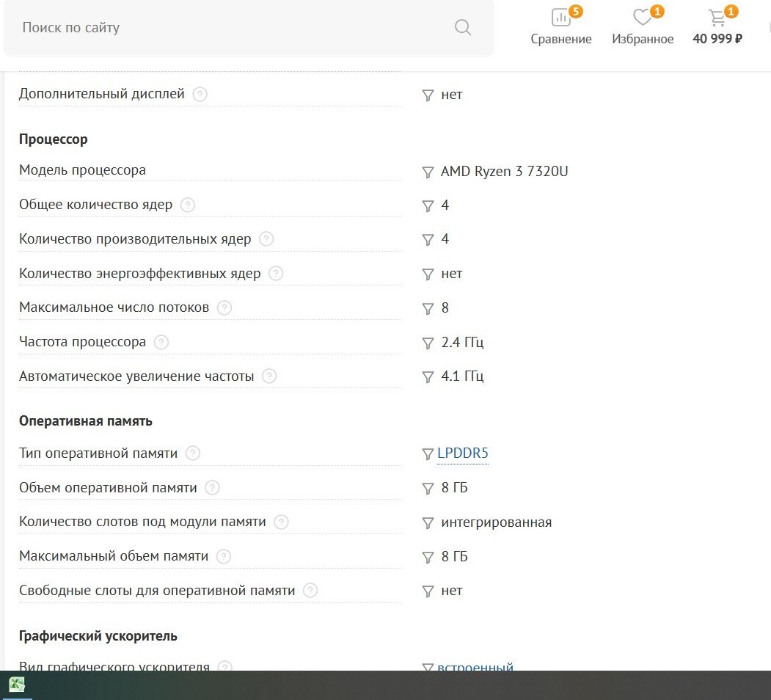
Task: Open the shopping cart with 40 999 ₽
Action: pyautogui.click(x=717, y=26)
